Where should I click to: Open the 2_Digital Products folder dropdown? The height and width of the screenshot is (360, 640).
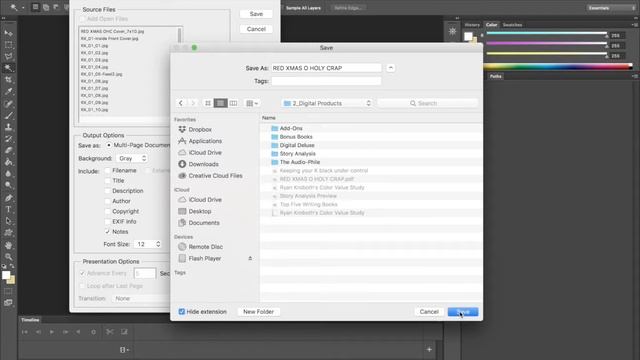(327, 103)
